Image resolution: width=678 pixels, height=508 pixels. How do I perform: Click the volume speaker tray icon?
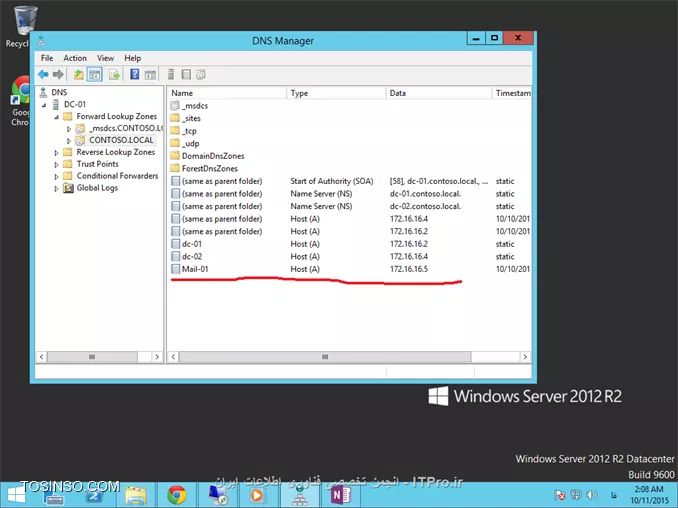point(592,494)
